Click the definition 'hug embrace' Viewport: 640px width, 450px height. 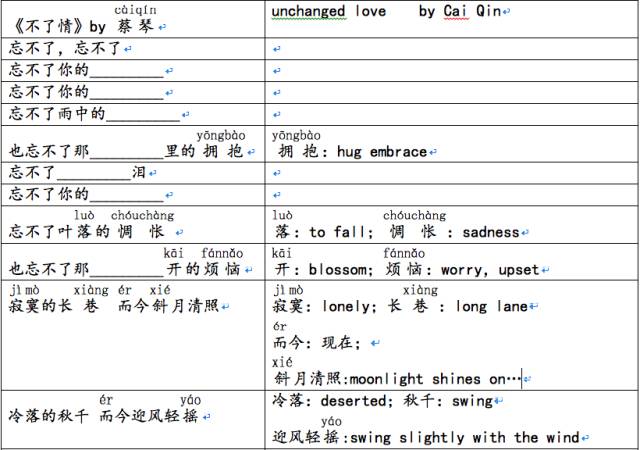point(382,152)
